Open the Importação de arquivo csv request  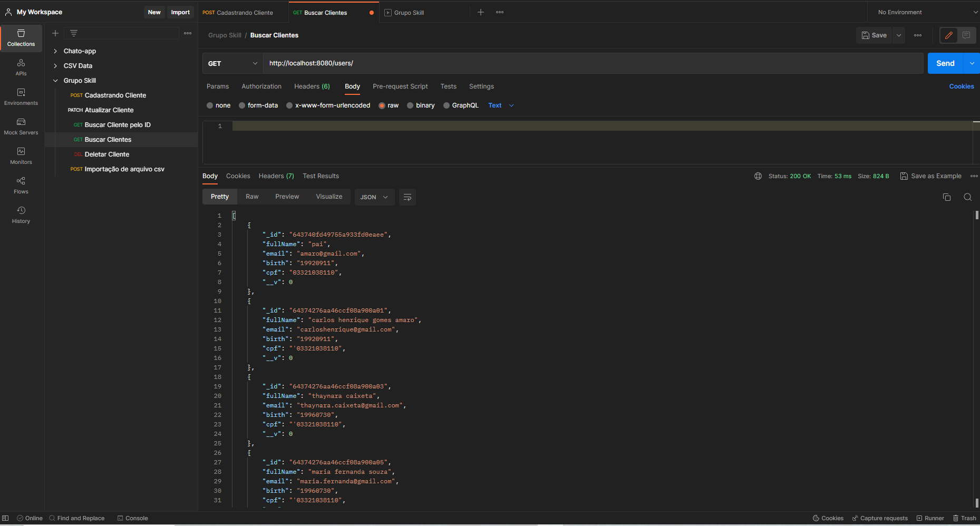point(124,169)
